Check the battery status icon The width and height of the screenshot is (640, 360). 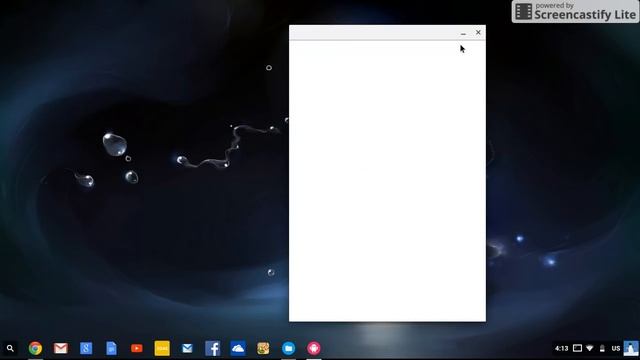click(x=602, y=348)
